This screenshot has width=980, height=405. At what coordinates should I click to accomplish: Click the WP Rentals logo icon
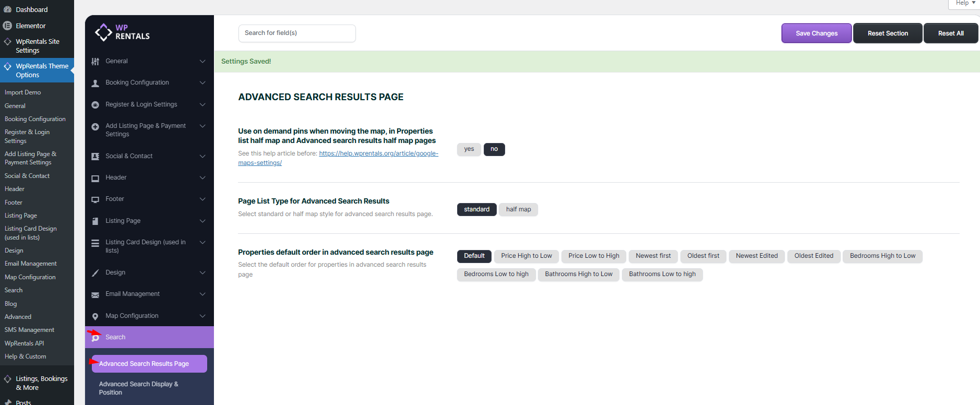click(103, 32)
